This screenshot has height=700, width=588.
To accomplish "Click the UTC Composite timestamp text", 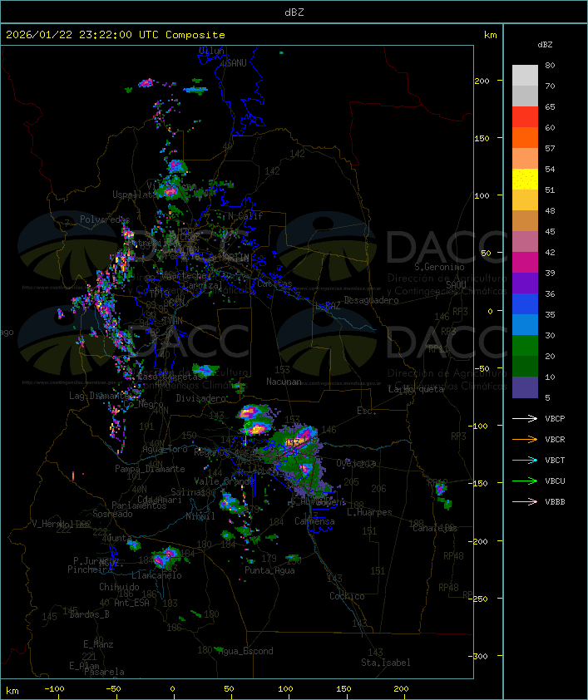I will coord(115,35).
